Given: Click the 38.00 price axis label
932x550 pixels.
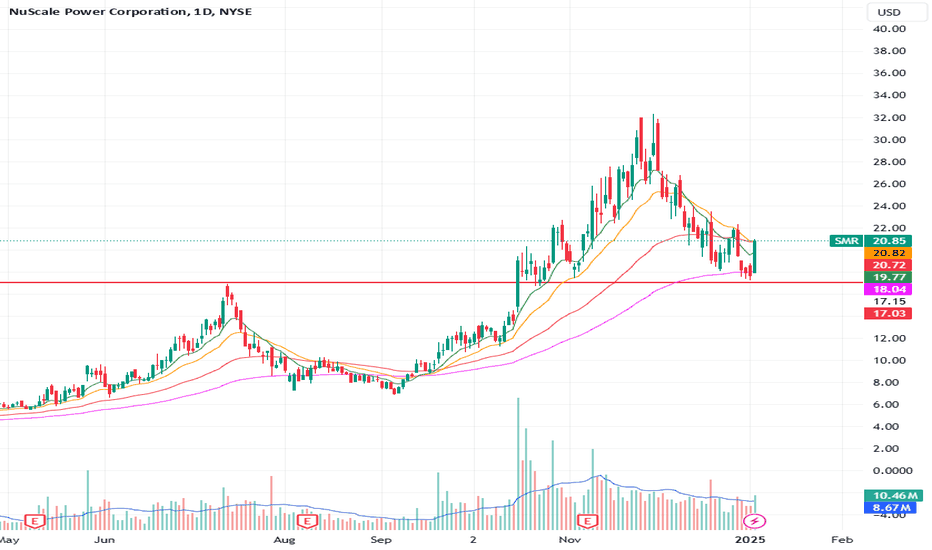Looking at the screenshot, I should click(889, 51).
